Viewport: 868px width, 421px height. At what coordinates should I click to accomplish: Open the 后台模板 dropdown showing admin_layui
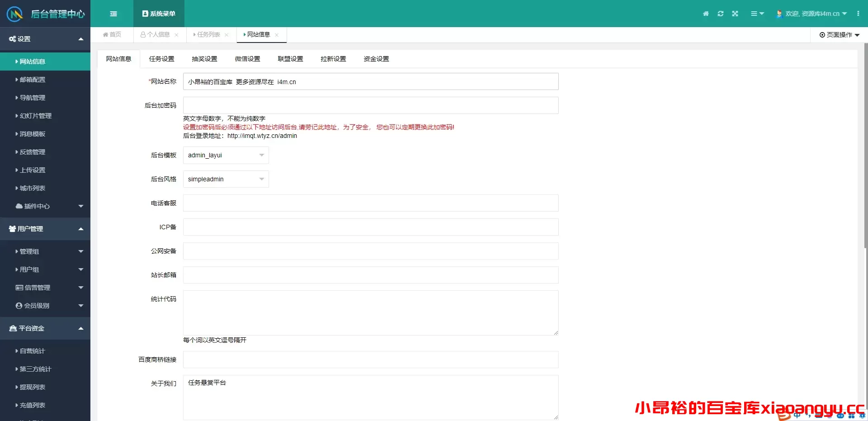click(x=225, y=155)
